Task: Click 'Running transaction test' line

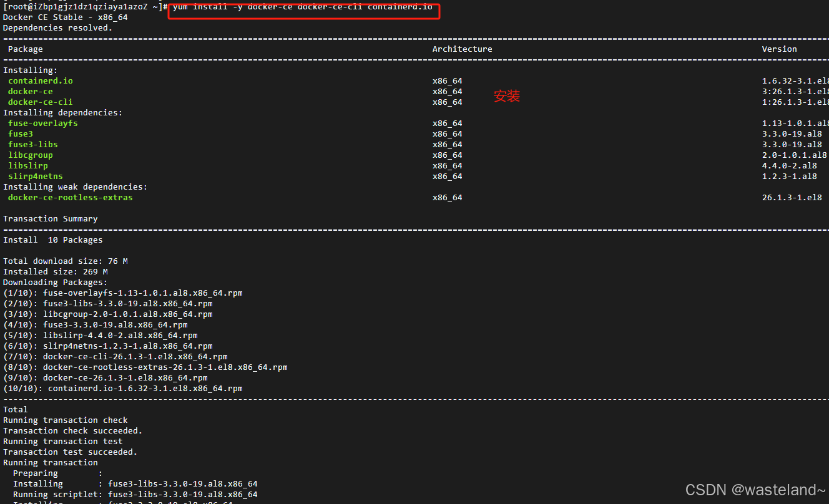Action: point(63,442)
